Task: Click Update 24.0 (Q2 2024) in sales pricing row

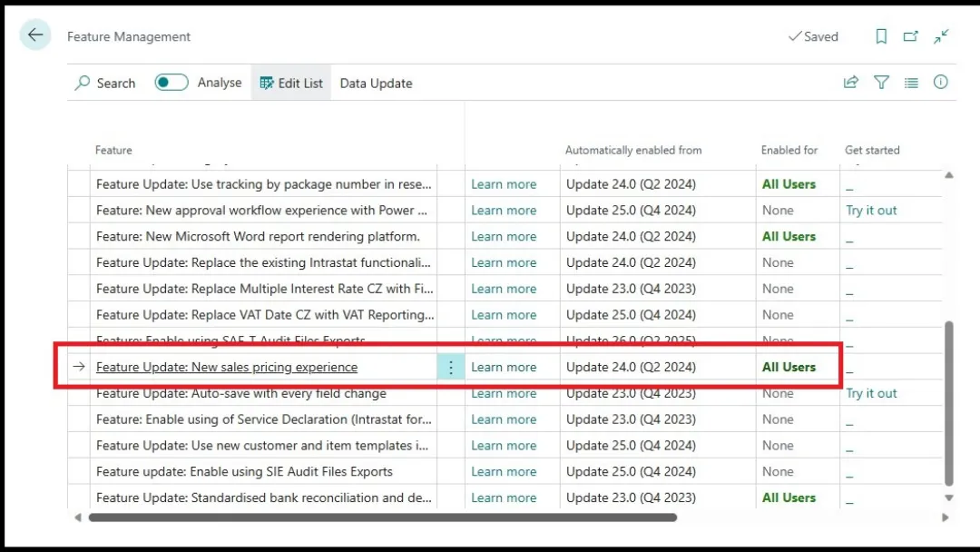Action: 631,367
